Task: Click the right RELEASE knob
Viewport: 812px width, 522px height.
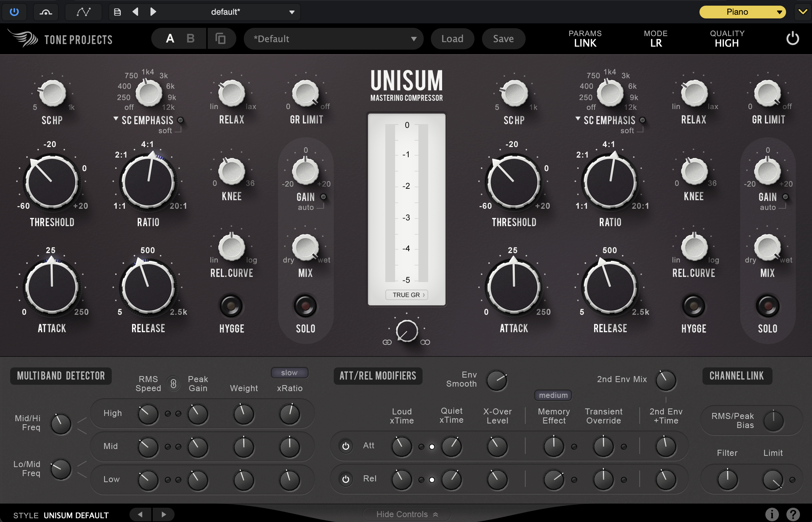Action: coord(610,287)
